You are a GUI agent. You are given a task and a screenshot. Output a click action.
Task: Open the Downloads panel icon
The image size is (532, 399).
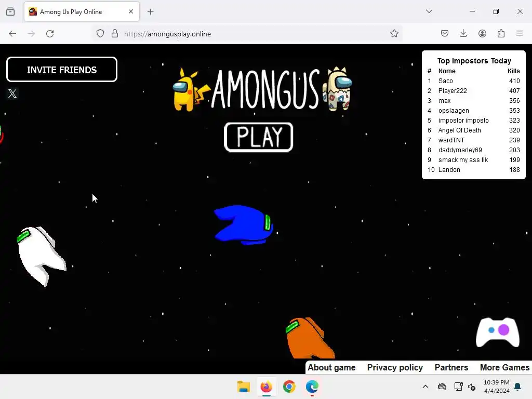[463, 34]
